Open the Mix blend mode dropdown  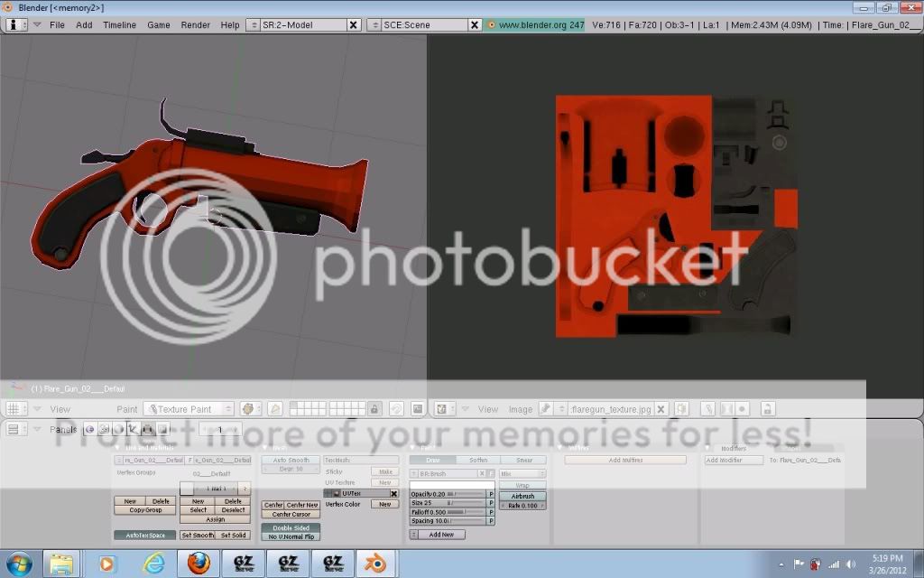[x=522, y=473]
